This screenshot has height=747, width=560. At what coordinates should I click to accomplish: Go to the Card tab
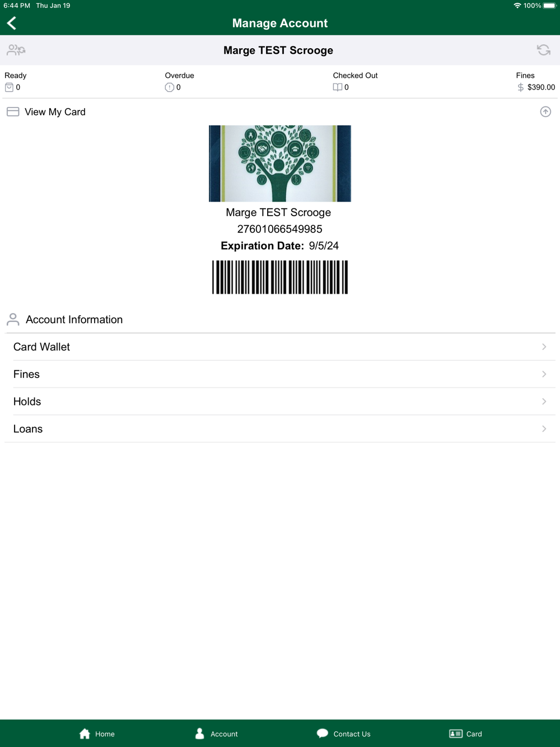[465, 734]
